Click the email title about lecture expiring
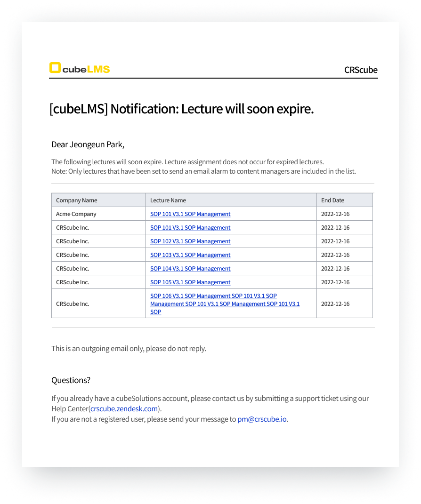Screen dimensions: 421x504 click(181, 109)
